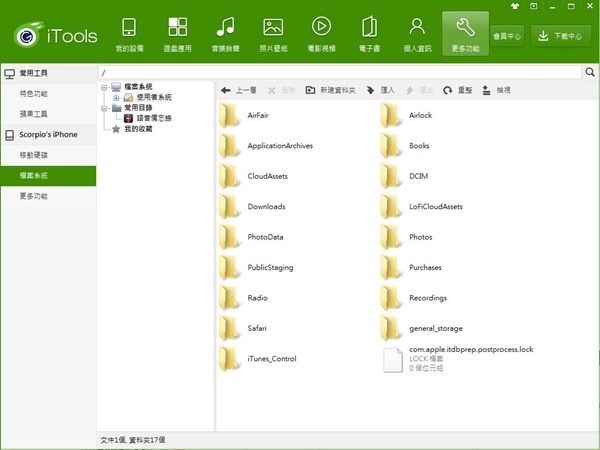Expand the 使用者系統 tree node

pos(117,98)
